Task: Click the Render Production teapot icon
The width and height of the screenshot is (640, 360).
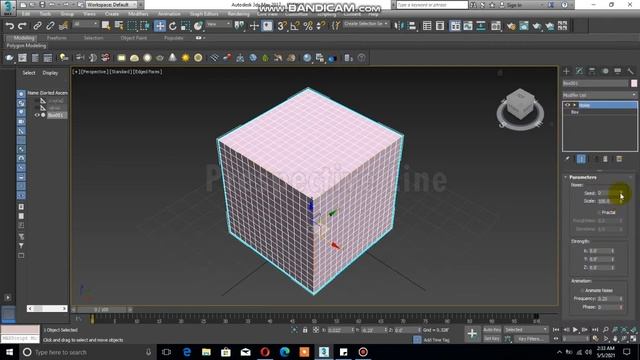Action: 537,26
